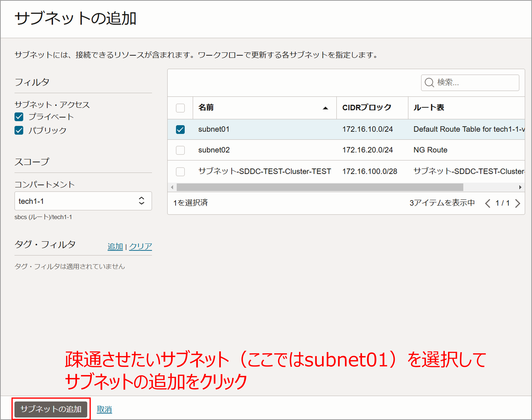Viewport: 532px width, 420px height.
Task: Click the 3アイテムを表示中 item count text
Action: [442, 203]
